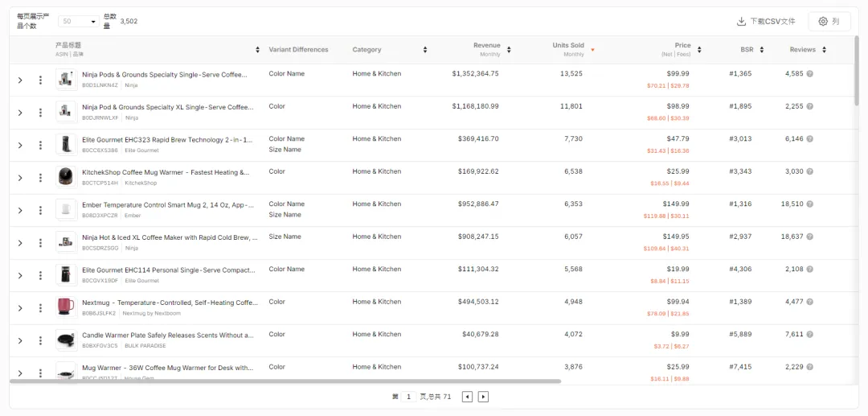Open the column settings gear button
The height and width of the screenshot is (416, 868).
(x=829, y=22)
